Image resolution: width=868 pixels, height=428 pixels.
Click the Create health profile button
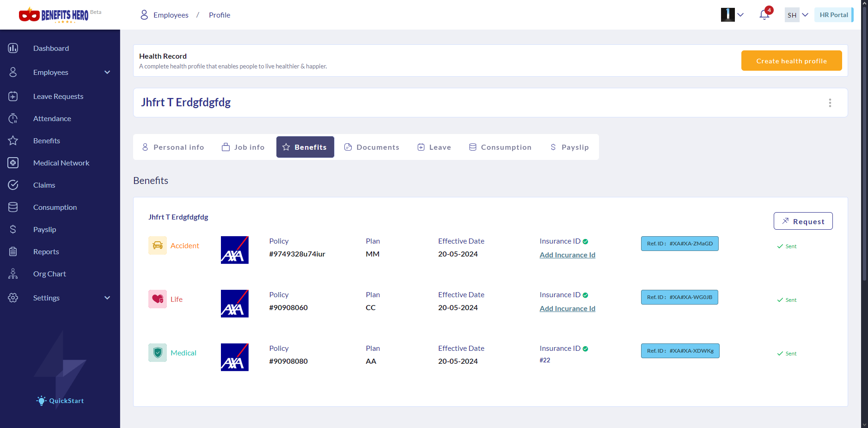[x=791, y=61]
